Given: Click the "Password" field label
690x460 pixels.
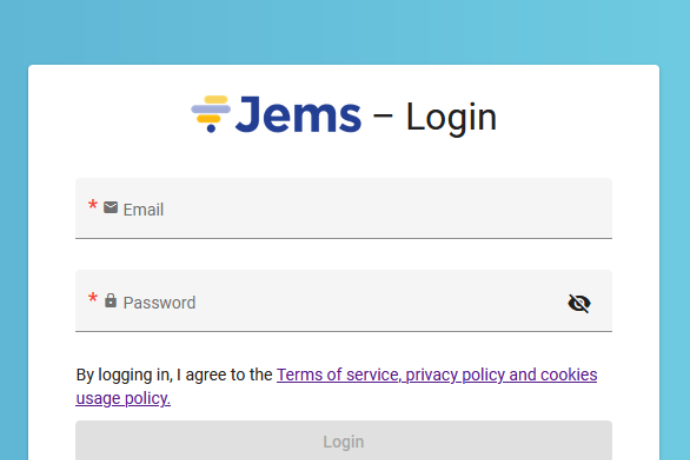Looking at the screenshot, I should click(159, 302).
